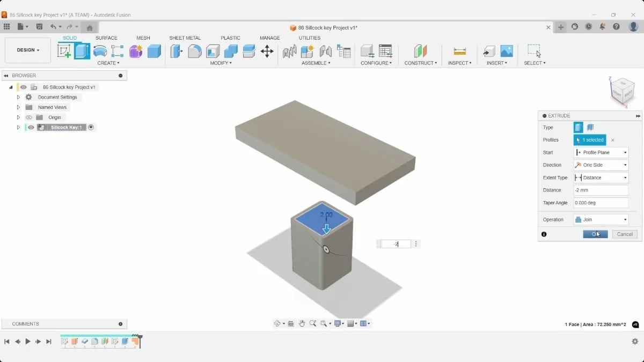
Task: Select the Press Pull tool
Action: pos(176,51)
